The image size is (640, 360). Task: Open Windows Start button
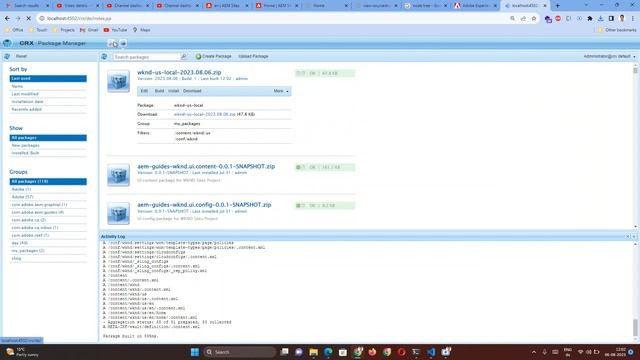pyautogui.click(x=195, y=352)
